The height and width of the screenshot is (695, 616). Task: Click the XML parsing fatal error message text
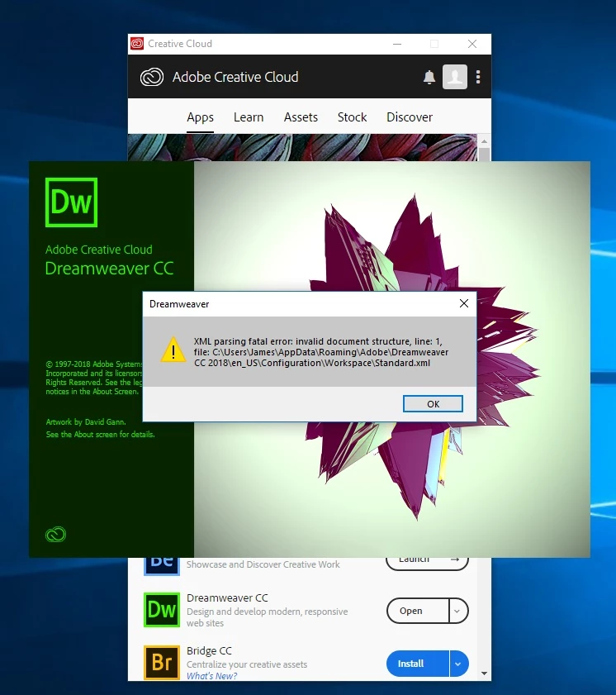[x=321, y=352]
